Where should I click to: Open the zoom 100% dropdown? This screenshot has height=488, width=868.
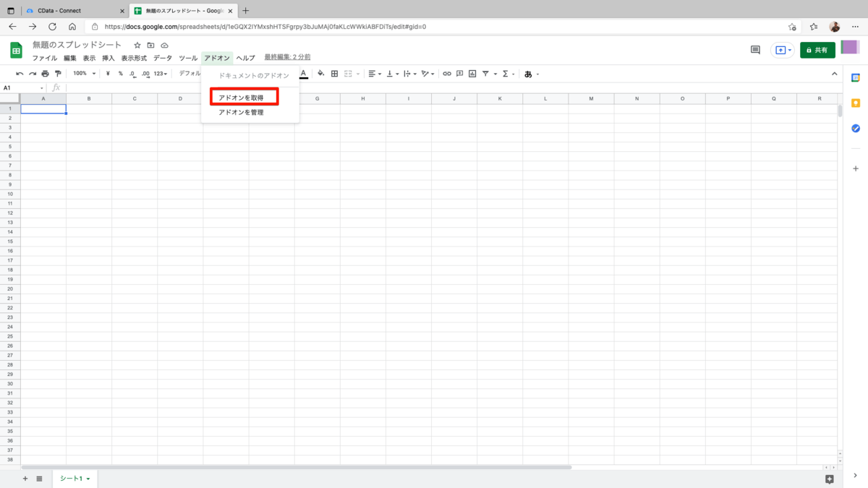pos(84,74)
